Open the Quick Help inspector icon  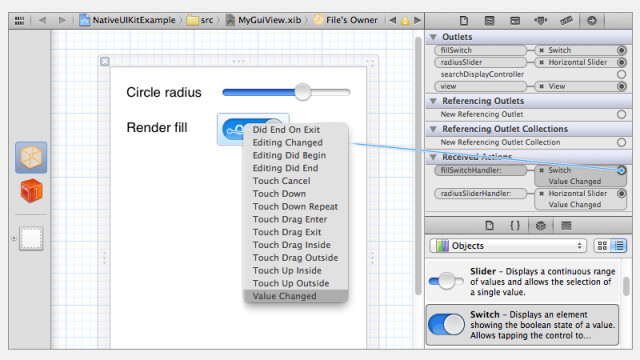tap(489, 20)
